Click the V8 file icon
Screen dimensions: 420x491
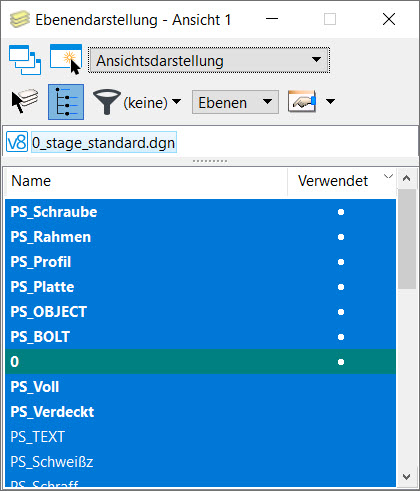17,143
